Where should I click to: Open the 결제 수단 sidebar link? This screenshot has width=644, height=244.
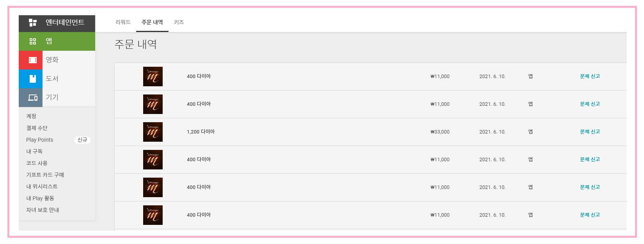37,128
